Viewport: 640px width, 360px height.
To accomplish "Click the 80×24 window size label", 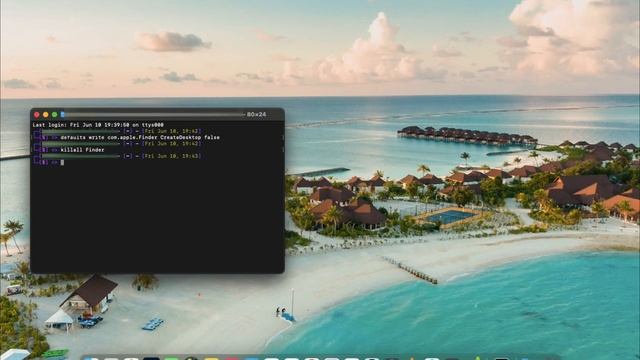I will point(256,115).
